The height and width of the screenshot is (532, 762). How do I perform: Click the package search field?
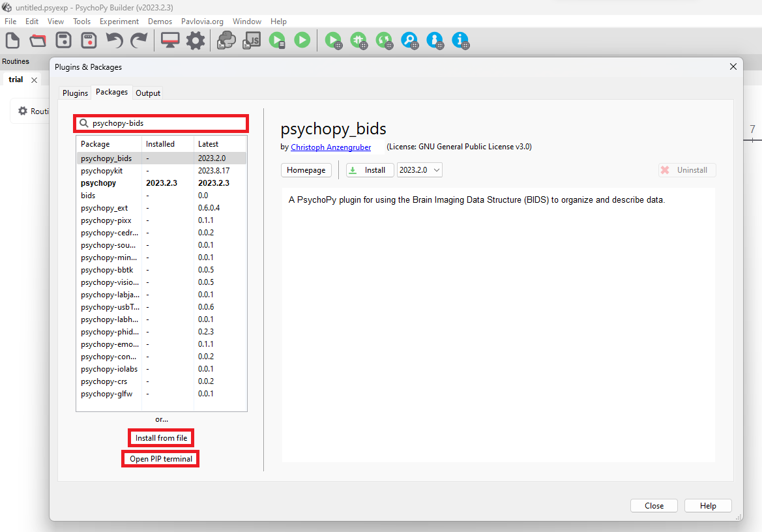[x=162, y=123]
